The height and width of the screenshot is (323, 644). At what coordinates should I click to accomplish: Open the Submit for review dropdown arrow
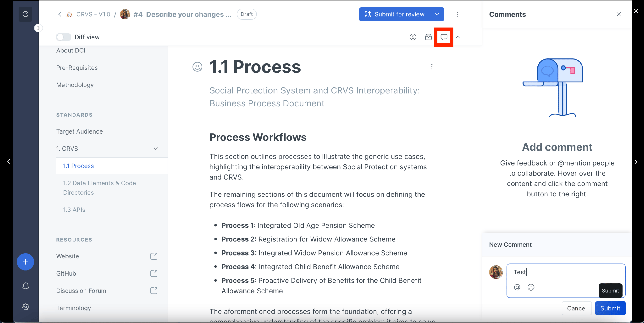pyautogui.click(x=437, y=14)
